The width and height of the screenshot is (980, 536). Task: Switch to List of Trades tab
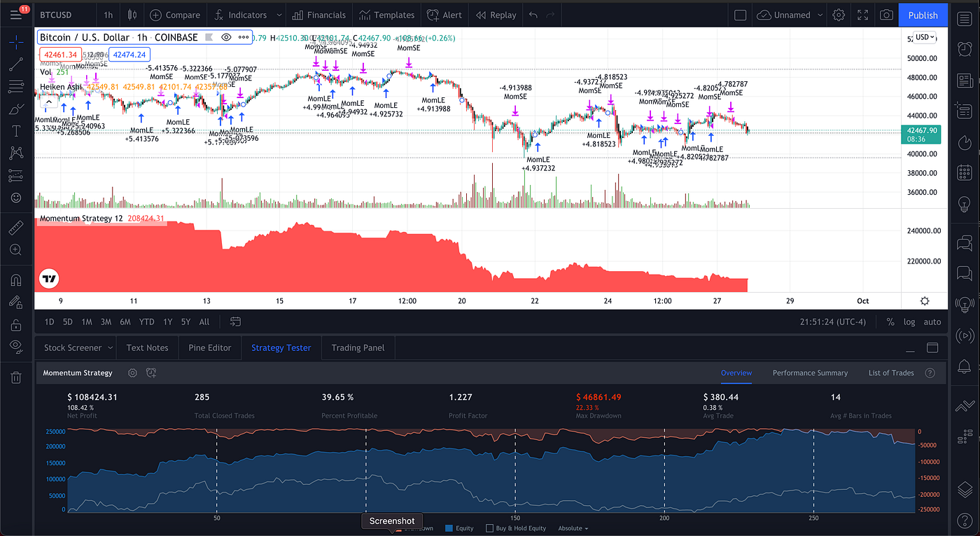tap(891, 373)
